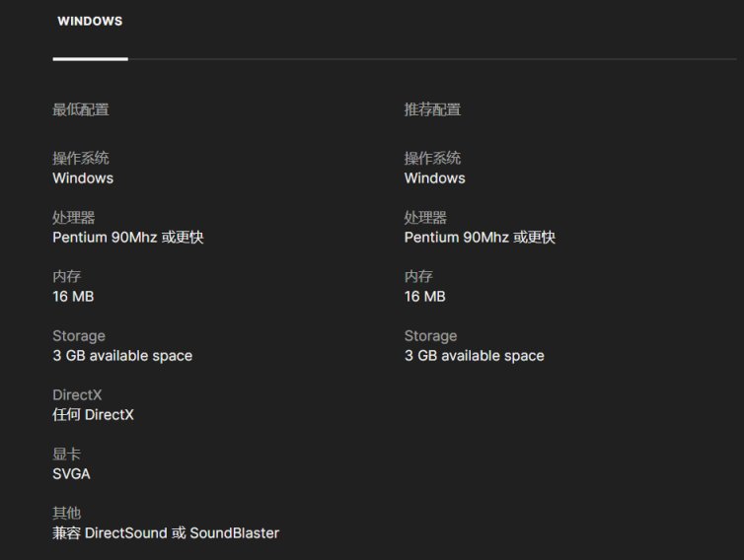The height and width of the screenshot is (560, 744).
Task: Click the DirectX label
Action: pos(77,395)
